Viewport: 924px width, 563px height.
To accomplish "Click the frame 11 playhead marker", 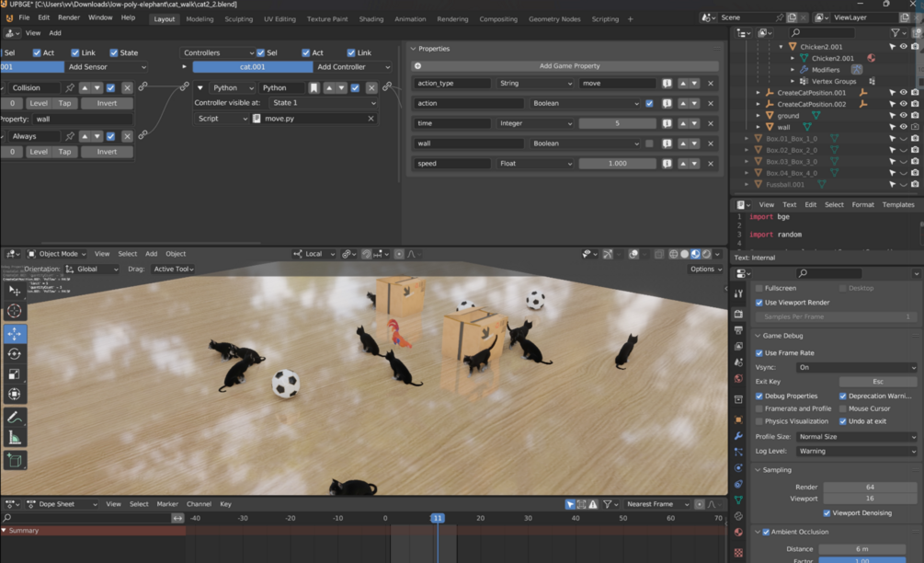I will pos(438,518).
